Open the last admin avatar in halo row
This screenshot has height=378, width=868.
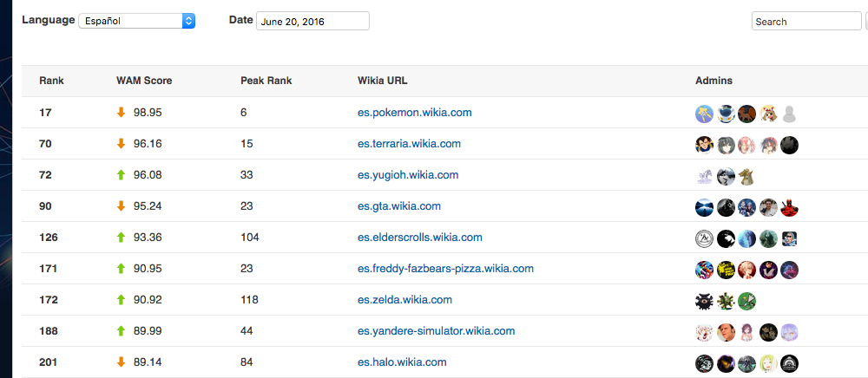tap(789, 363)
